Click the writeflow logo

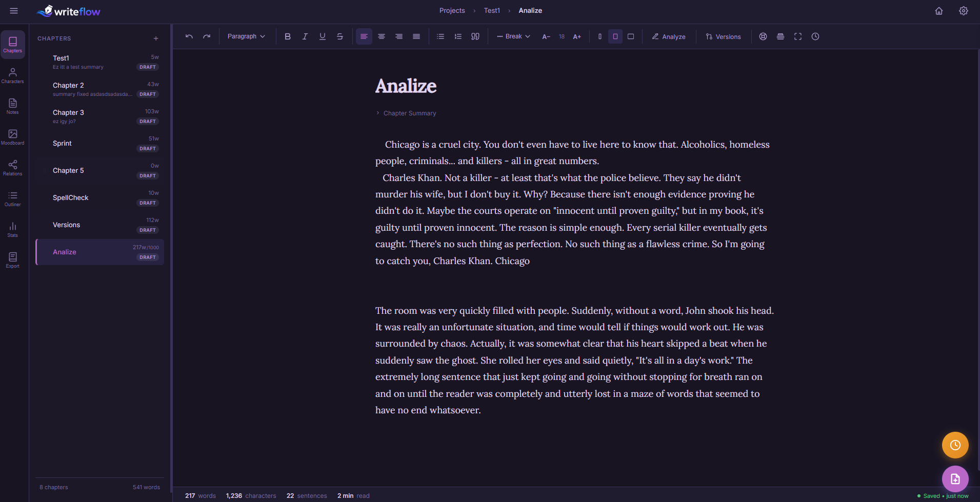69,11
